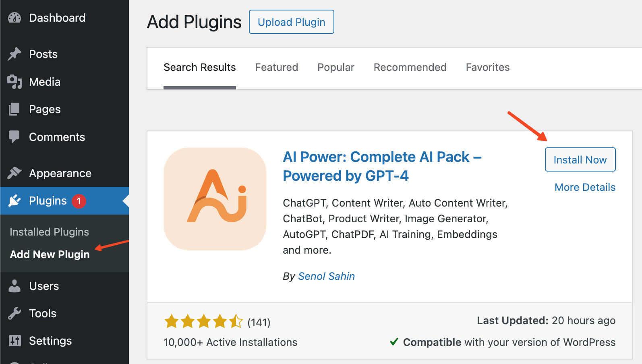Click the Plugins plug icon

pyautogui.click(x=14, y=201)
